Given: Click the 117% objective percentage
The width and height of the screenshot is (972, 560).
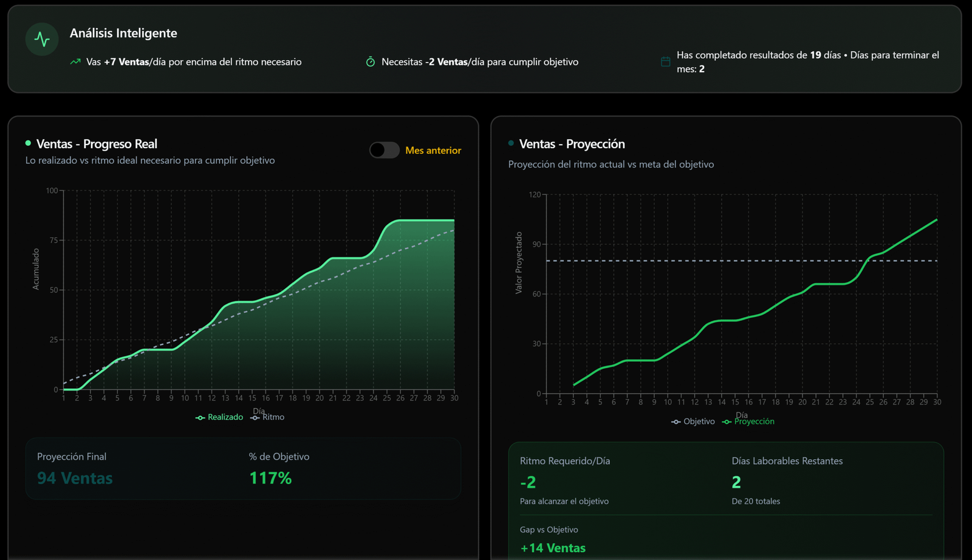Looking at the screenshot, I should pos(270,479).
